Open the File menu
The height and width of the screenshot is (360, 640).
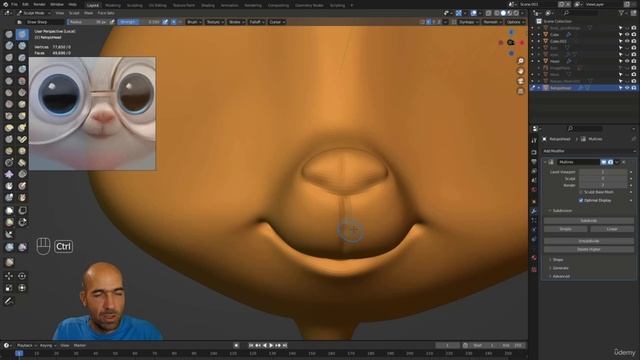point(14,4)
